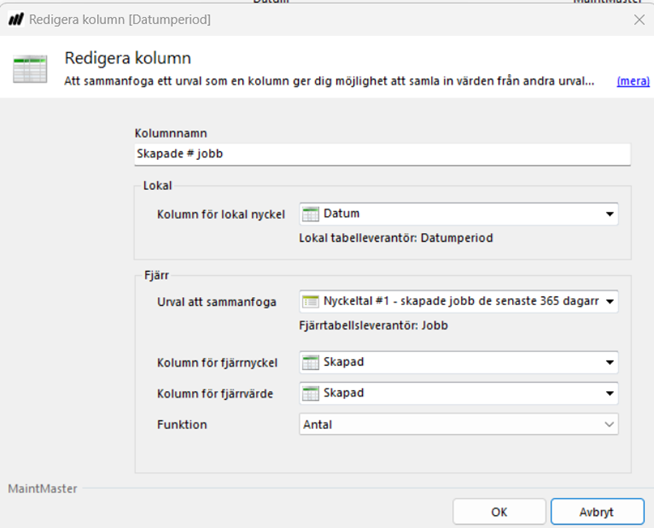This screenshot has height=528, width=654.
Task: Click the Datum value in the lokal nyckel box
Action: pyautogui.click(x=341, y=213)
